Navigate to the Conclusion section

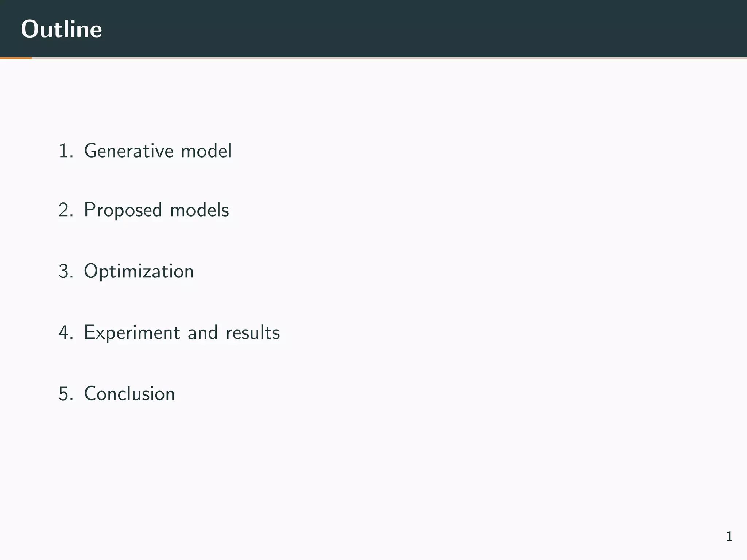(129, 394)
